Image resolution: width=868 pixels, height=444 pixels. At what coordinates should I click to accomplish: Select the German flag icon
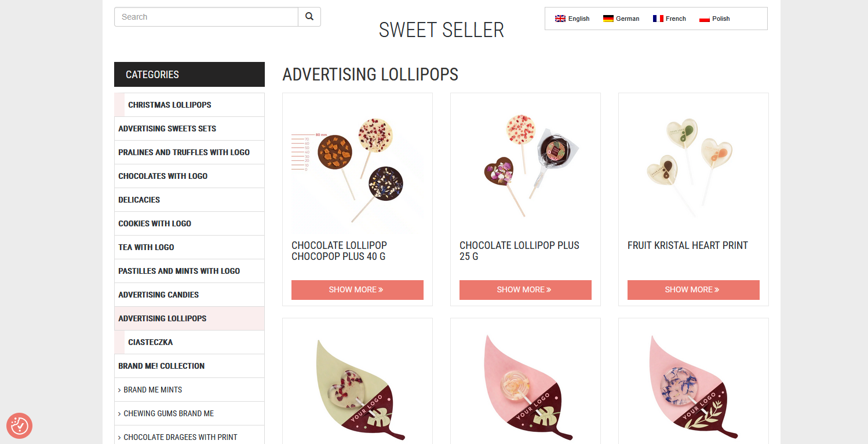[608, 19]
